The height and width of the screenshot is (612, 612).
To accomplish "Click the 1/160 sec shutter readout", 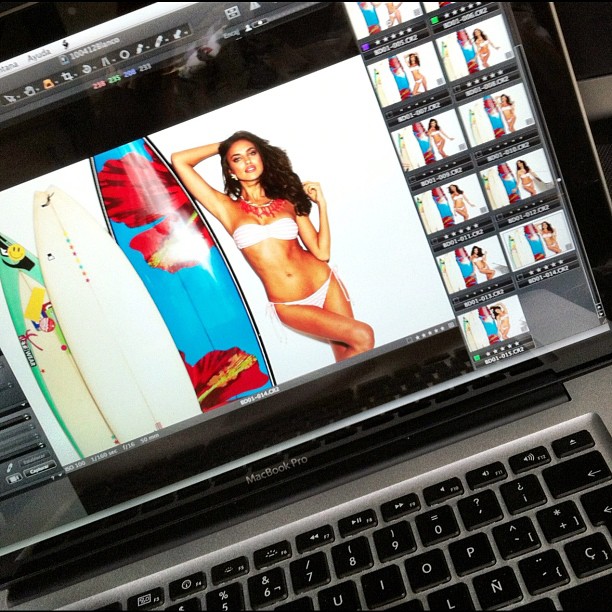I will point(104,453).
